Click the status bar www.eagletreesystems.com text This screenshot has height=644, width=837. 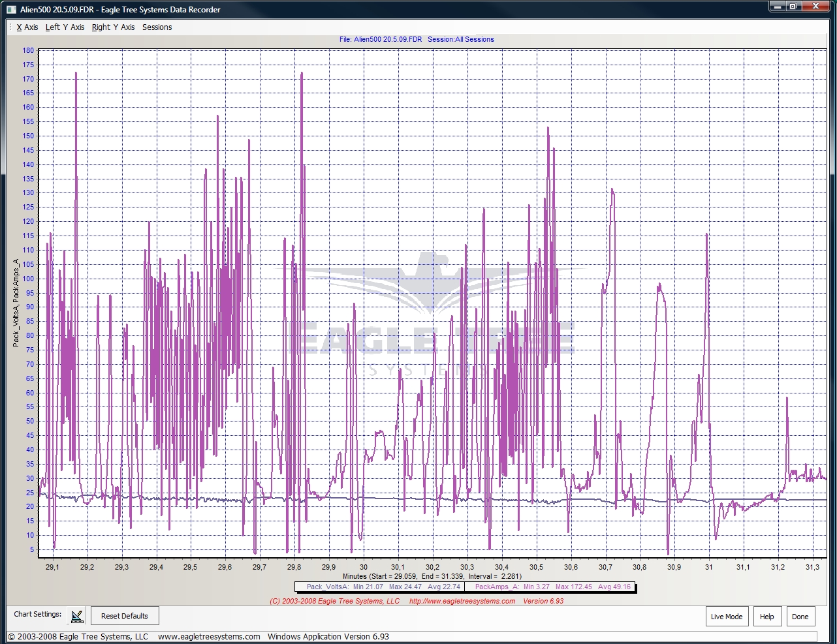click(x=209, y=636)
